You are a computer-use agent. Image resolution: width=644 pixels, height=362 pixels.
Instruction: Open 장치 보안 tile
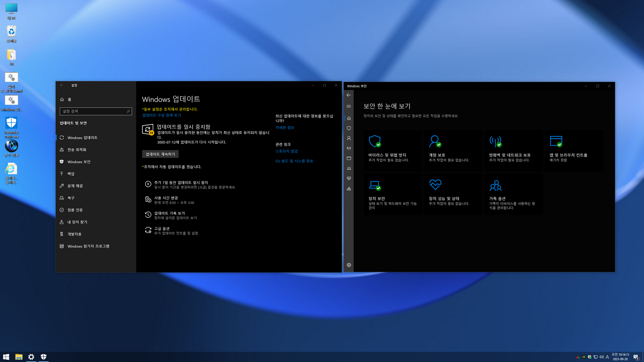click(x=392, y=194)
